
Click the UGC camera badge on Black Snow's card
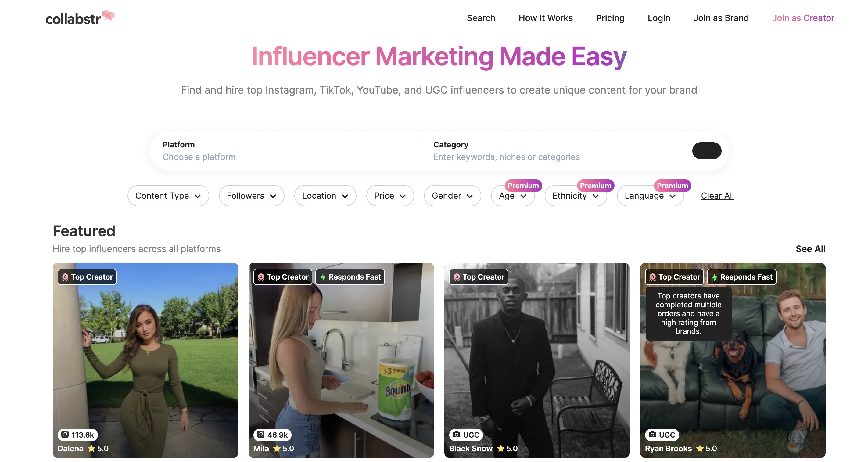pyautogui.click(x=466, y=435)
